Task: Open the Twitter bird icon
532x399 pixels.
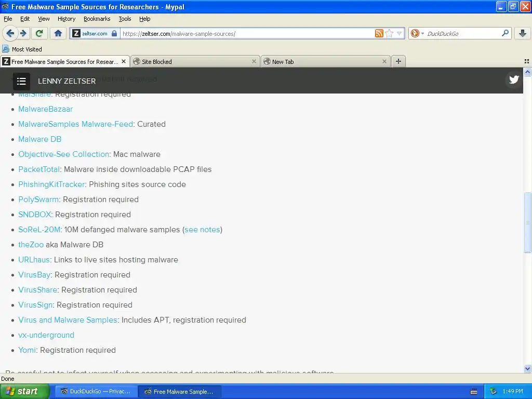Action: (x=514, y=79)
